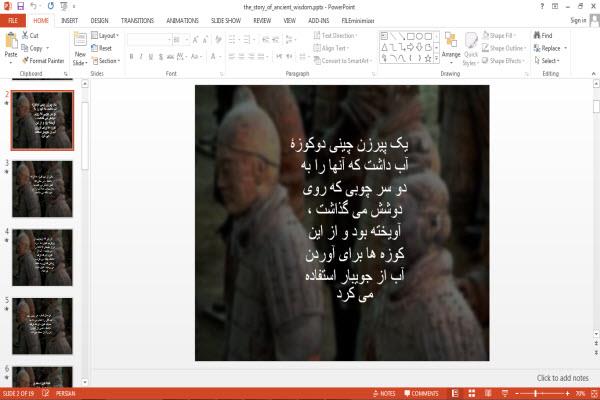The height and width of the screenshot is (400, 600).
Task: Start Slide Show from status bar icon
Action: coord(505,393)
